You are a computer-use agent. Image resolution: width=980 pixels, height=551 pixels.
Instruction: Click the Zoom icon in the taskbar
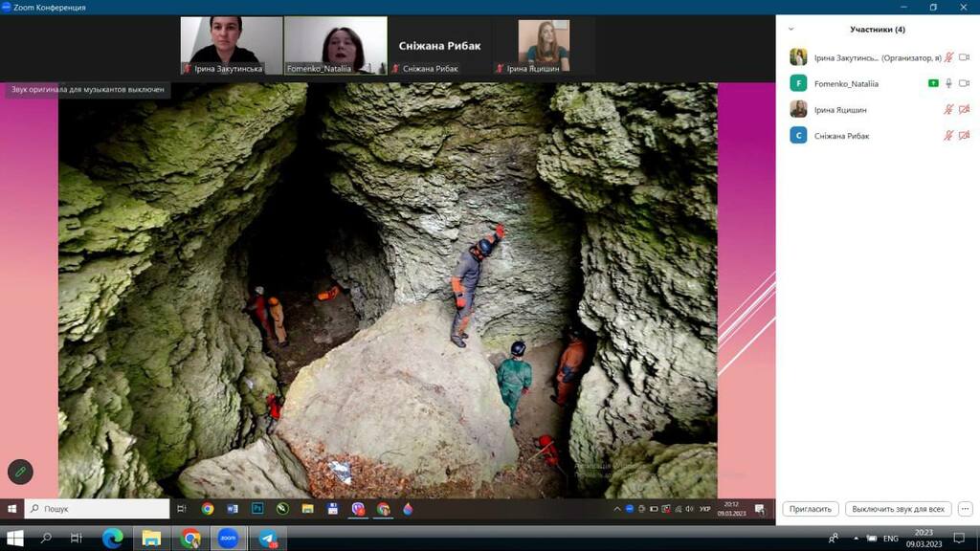click(x=228, y=539)
